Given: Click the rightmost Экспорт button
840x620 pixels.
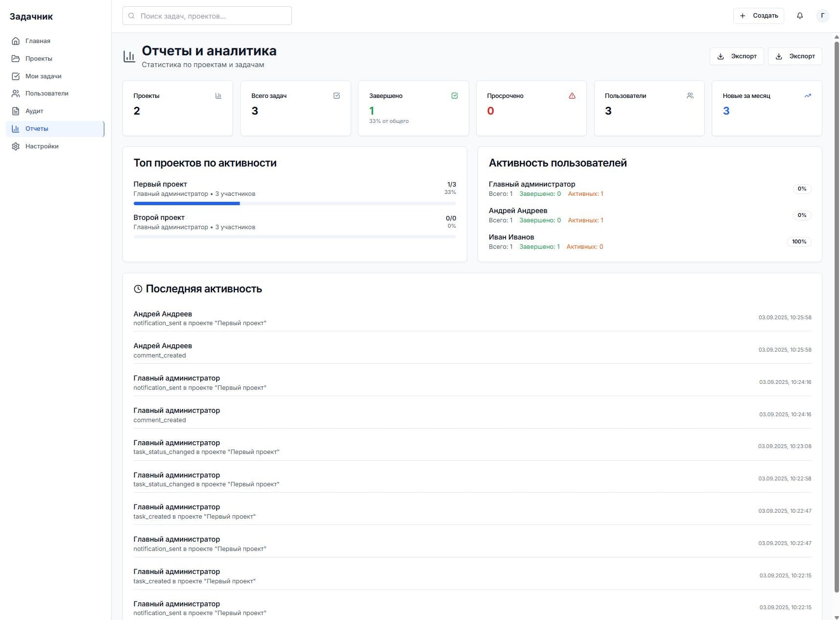Looking at the screenshot, I should point(794,56).
